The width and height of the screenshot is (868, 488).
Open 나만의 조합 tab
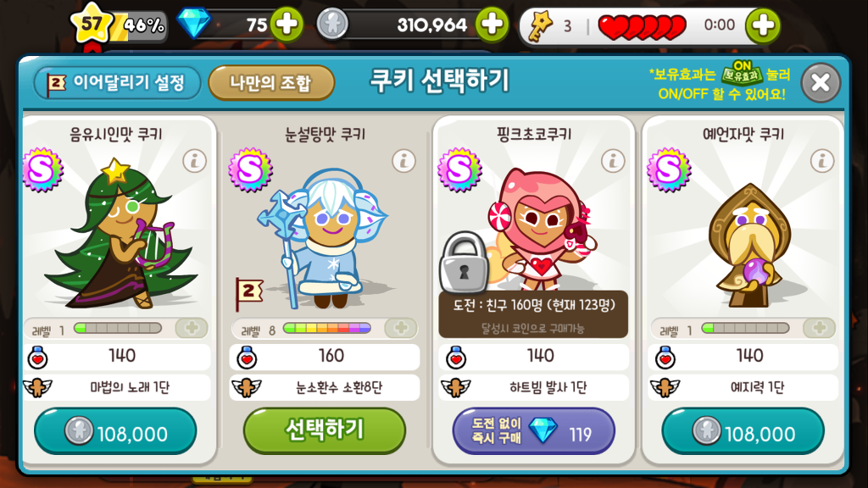click(271, 83)
